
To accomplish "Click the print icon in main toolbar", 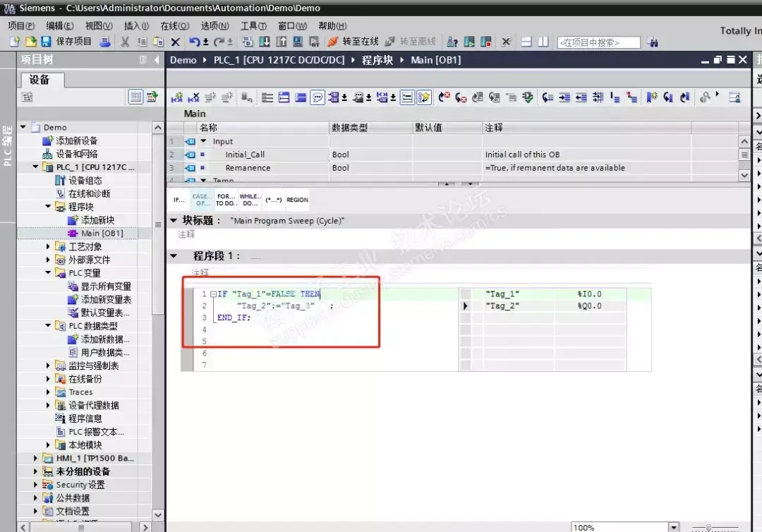I will click(x=104, y=42).
